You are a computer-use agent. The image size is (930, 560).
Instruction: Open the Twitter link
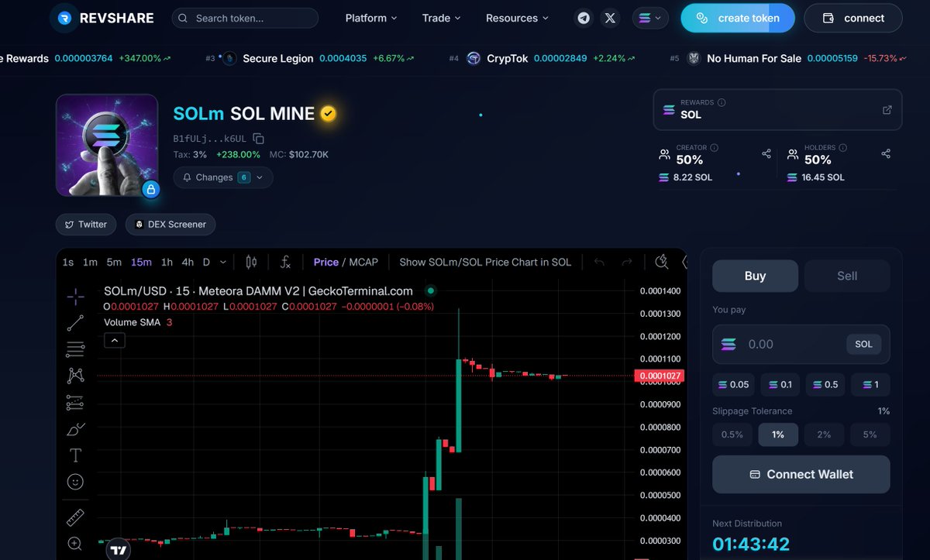[85, 225]
